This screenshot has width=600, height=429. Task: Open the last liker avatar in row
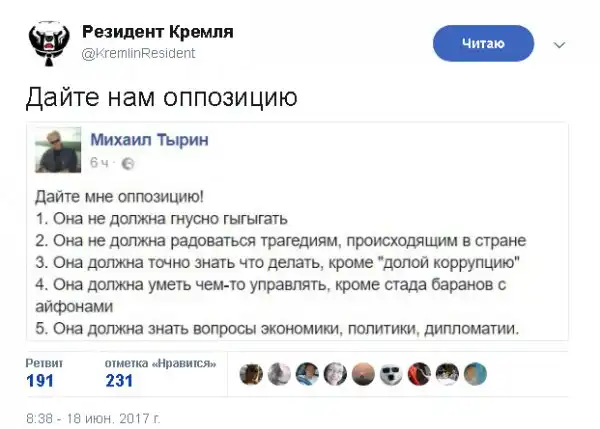pos(477,373)
